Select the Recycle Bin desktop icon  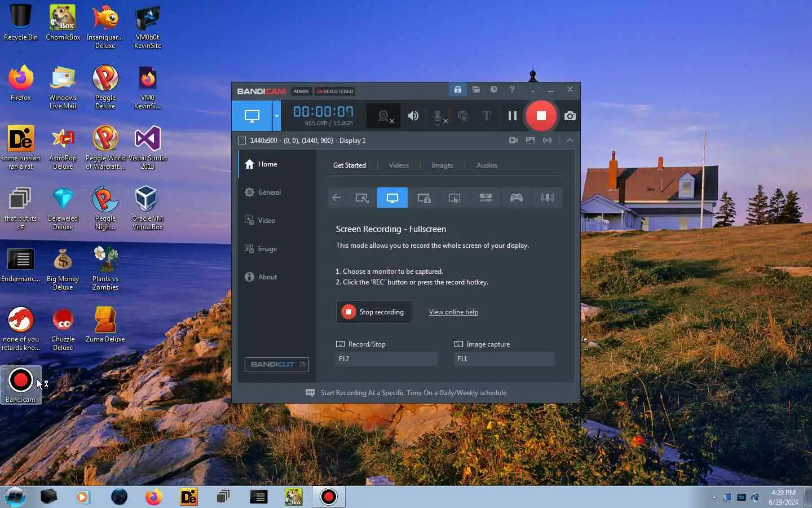pyautogui.click(x=21, y=23)
